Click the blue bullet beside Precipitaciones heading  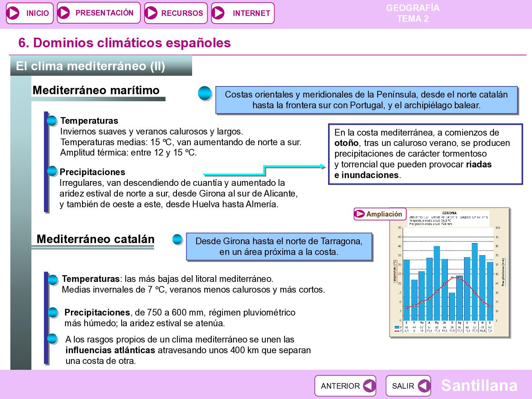click(x=52, y=171)
